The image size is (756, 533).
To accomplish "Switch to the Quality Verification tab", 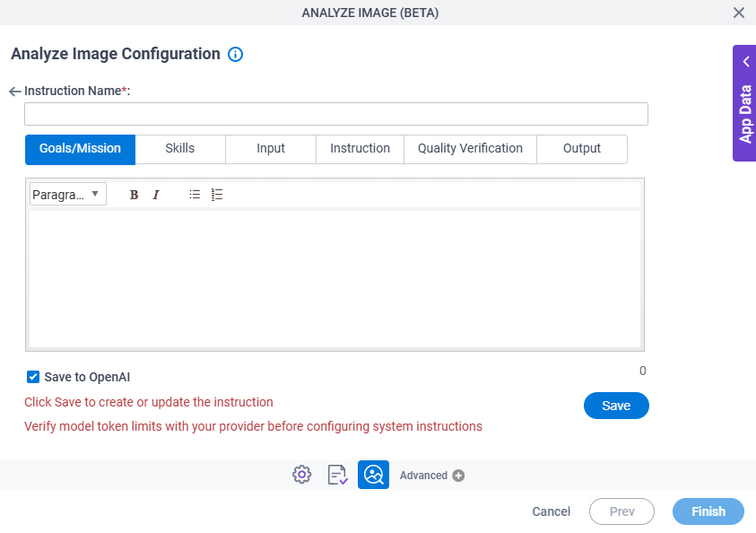I will [470, 149].
